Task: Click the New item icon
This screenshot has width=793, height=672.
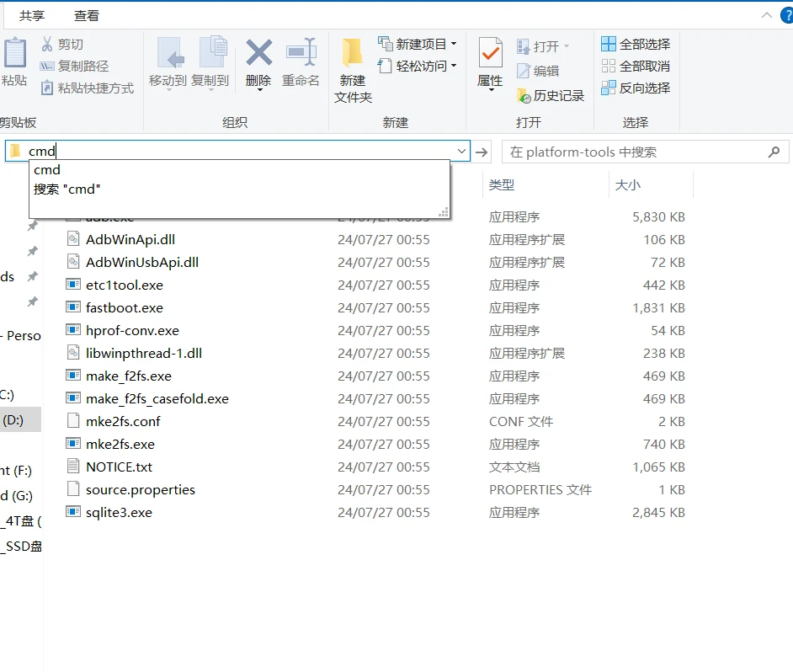Action: pos(386,44)
